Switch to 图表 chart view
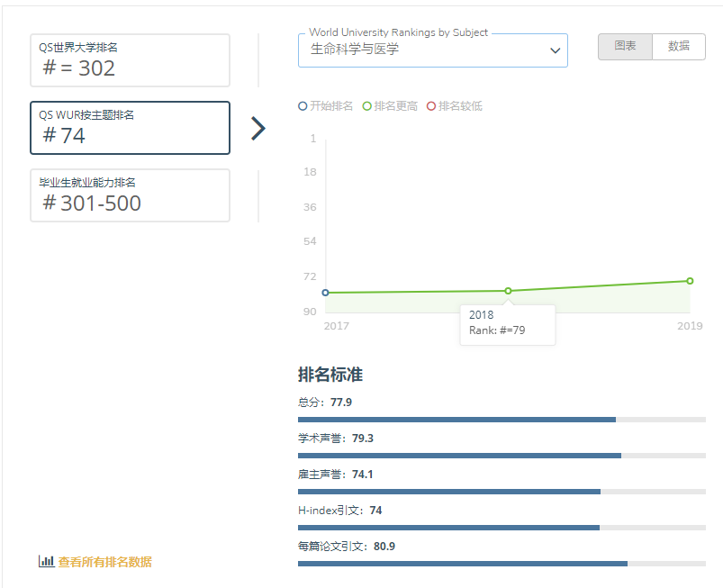723x588 pixels. [x=625, y=47]
